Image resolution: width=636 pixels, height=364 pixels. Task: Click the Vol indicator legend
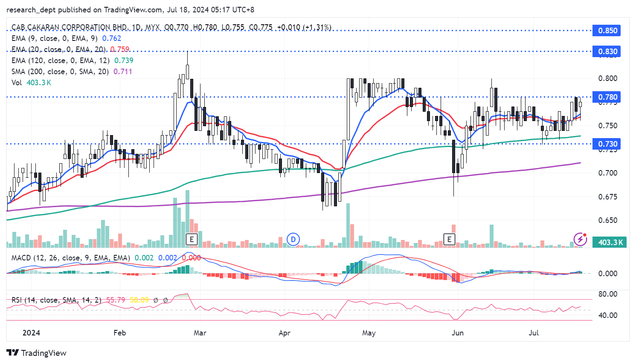(17, 83)
